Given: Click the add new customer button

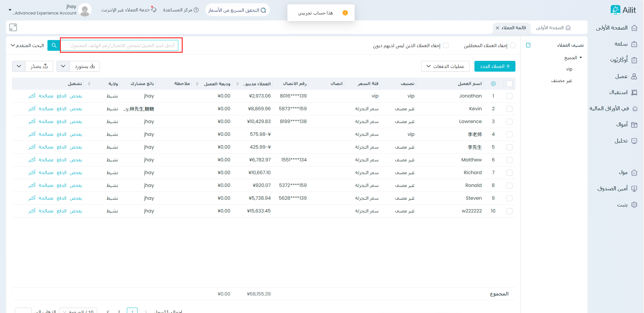Looking at the screenshot, I should 495,66.
